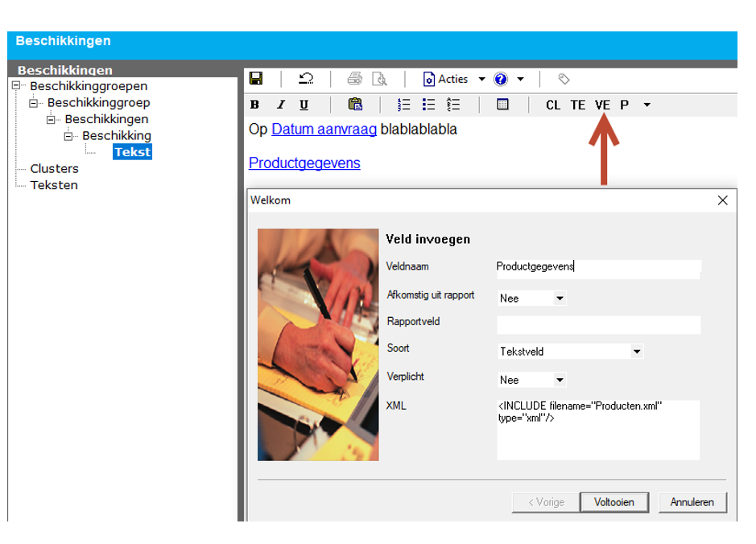Insert a table using the grid icon
This screenshot has width=756, height=544.
pyautogui.click(x=502, y=105)
